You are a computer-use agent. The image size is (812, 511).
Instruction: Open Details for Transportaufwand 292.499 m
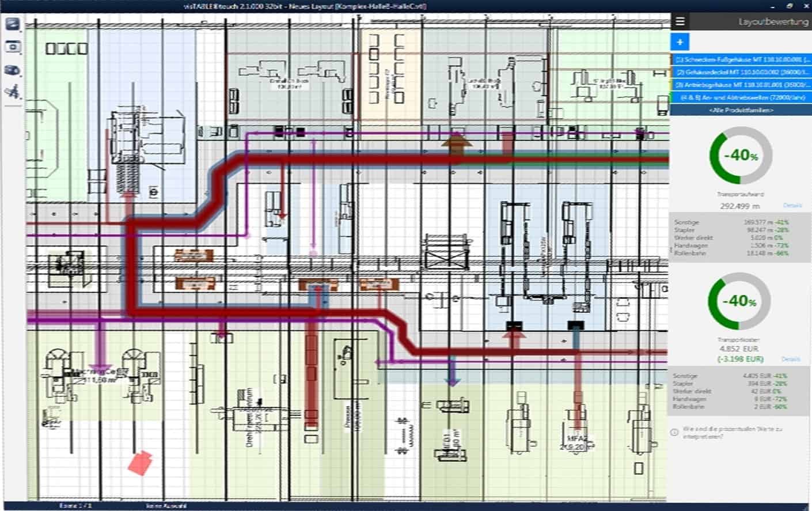coord(793,205)
